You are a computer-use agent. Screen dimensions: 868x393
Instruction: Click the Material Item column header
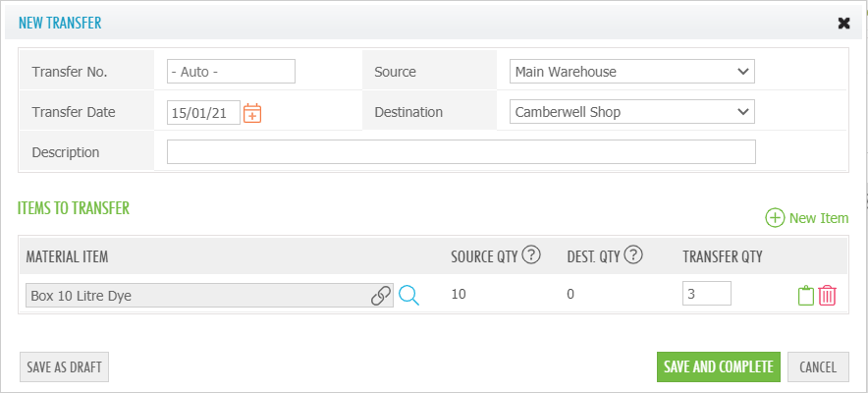68,256
